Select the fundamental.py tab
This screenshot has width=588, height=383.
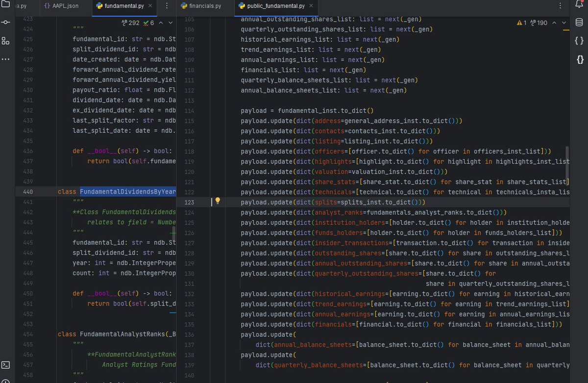point(124,6)
